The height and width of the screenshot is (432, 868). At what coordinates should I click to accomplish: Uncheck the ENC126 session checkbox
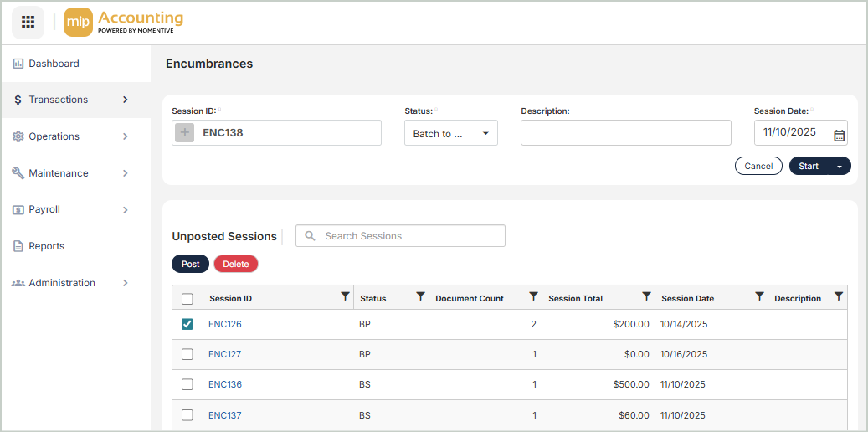pyautogui.click(x=187, y=324)
